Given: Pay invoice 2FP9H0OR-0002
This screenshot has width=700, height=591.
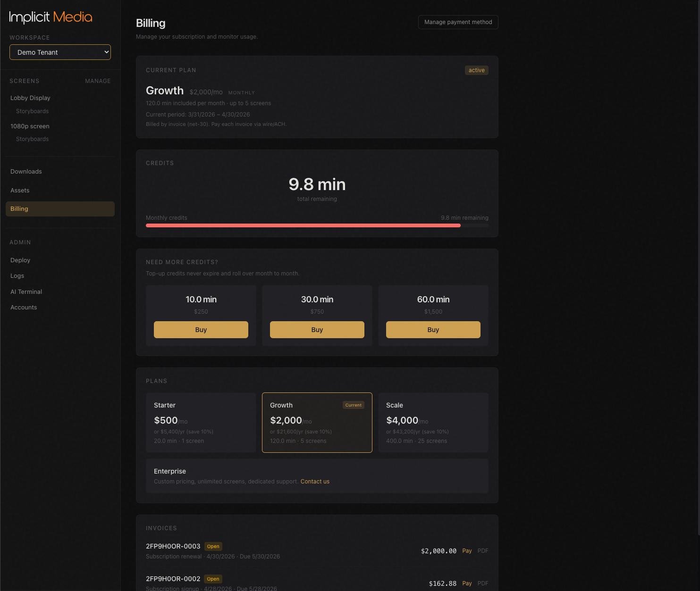Looking at the screenshot, I should tap(467, 583).
